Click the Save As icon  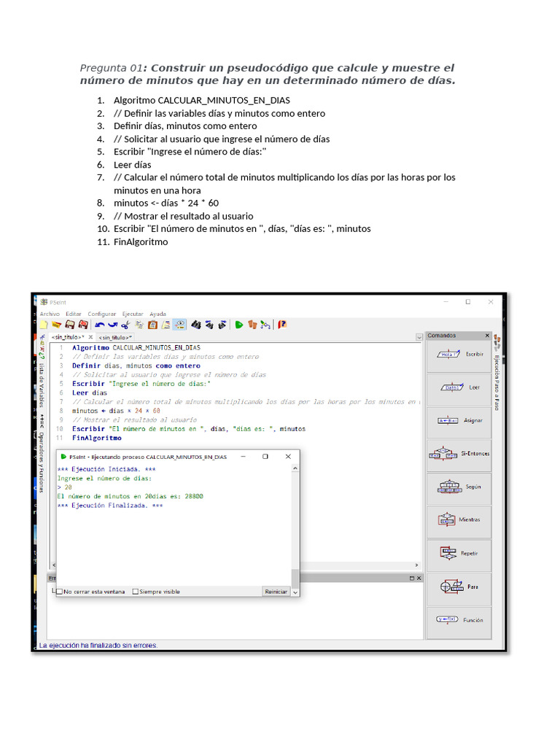click(x=83, y=325)
